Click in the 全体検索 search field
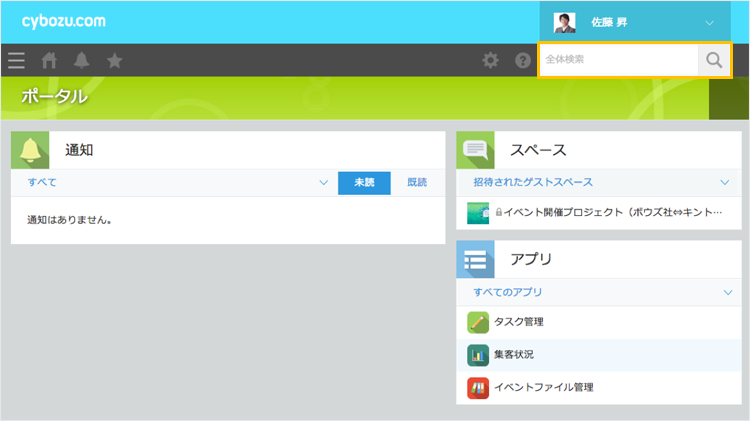Viewport: 750px width, 421px height. tap(618, 60)
